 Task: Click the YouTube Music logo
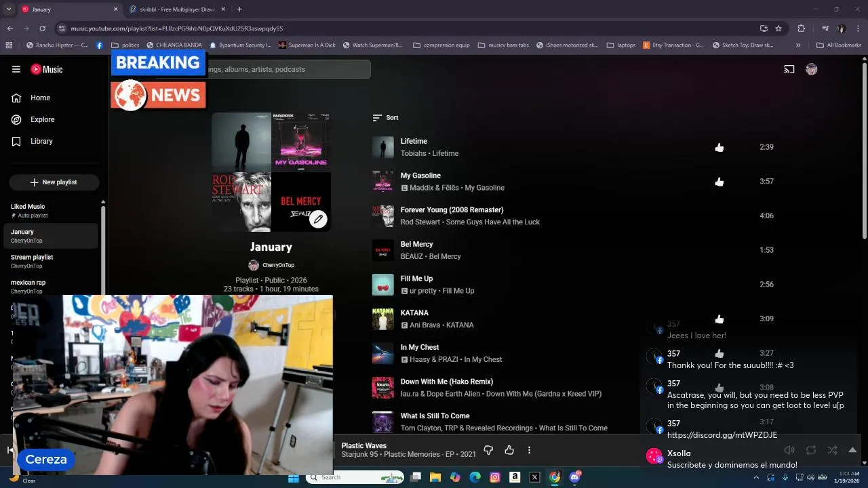[x=47, y=69]
